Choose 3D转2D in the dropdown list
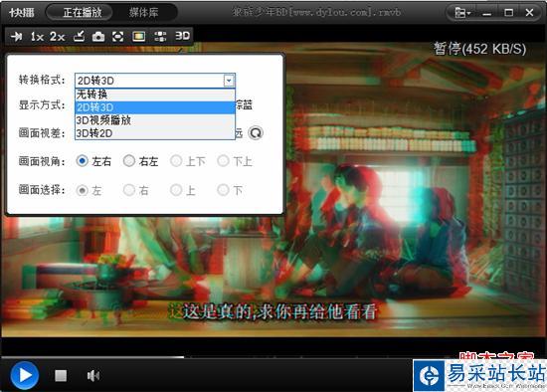 click(x=155, y=133)
